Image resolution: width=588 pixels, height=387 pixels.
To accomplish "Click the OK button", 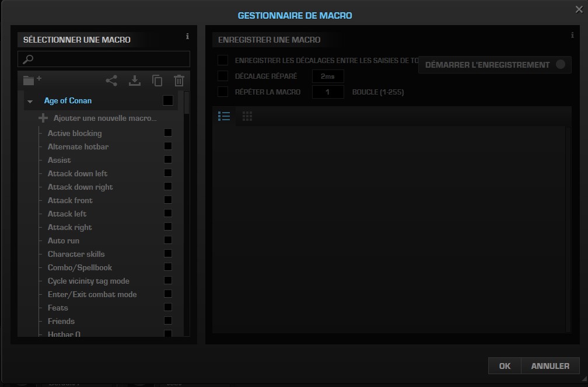I will [505, 366].
